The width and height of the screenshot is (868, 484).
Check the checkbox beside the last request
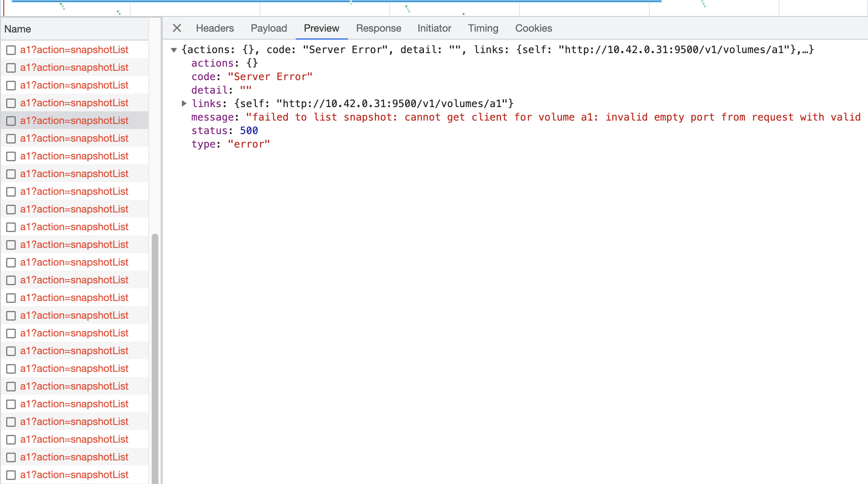point(11,475)
